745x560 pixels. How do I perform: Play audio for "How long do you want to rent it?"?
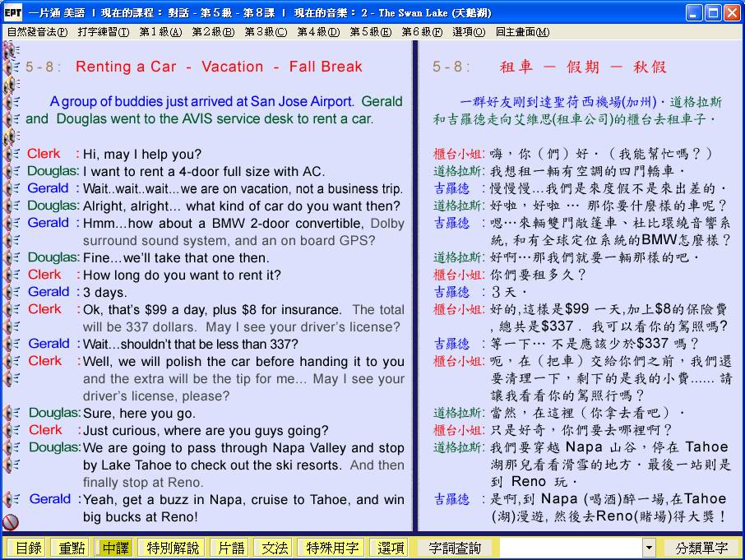tap(11, 275)
